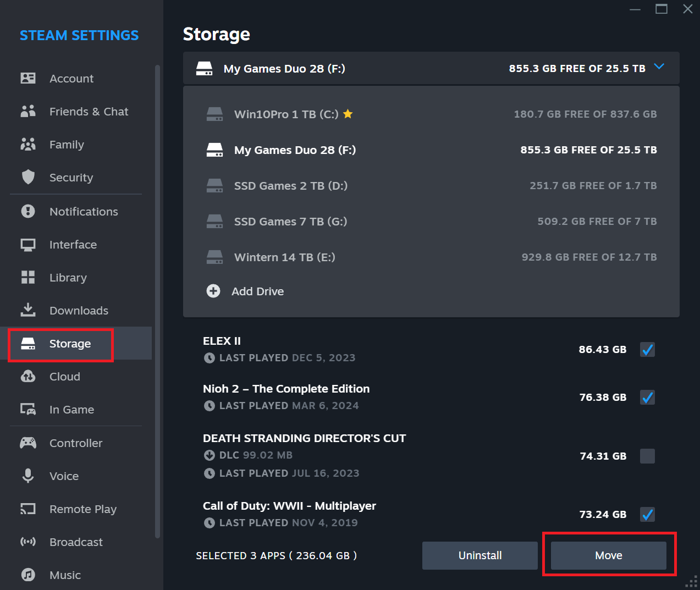The width and height of the screenshot is (700, 590).
Task: Click the Security shield icon
Action: point(28,177)
